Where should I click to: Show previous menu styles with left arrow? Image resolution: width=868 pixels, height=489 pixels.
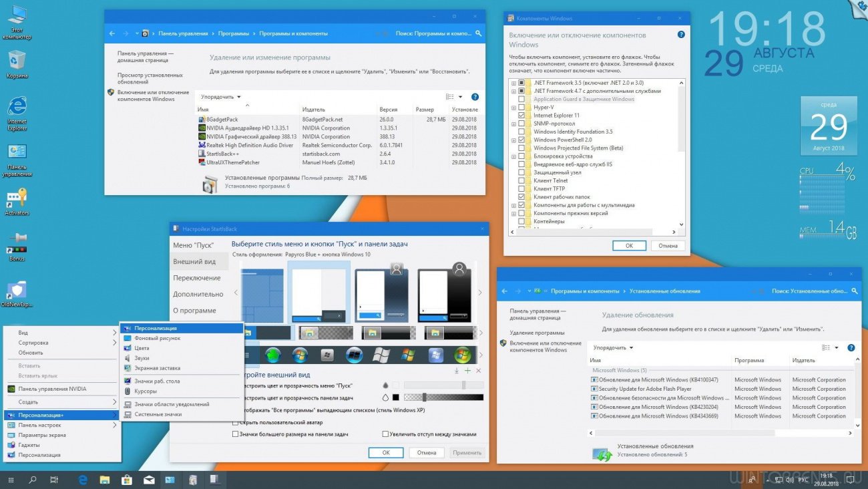(x=236, y=293)
